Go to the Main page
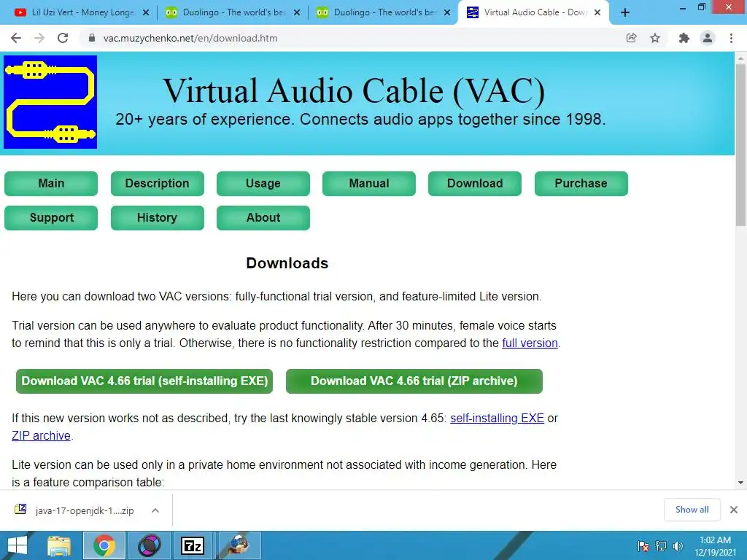Viewport: 747px width, 560px height. pos(51,183)
